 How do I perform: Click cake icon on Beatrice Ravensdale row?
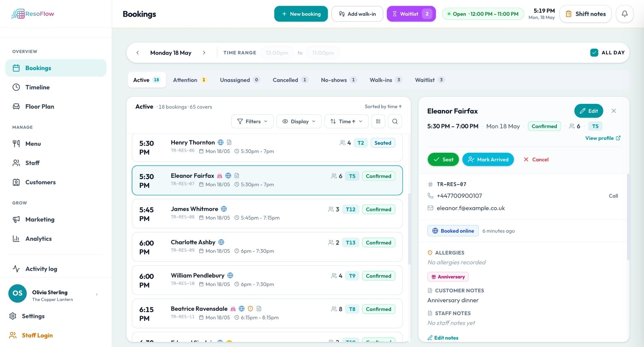click(233, 309)
